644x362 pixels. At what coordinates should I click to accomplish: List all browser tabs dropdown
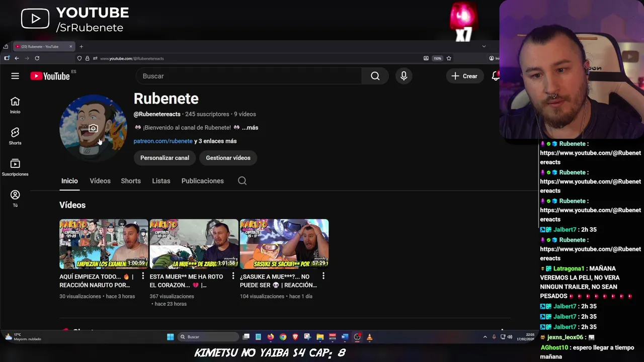pos(484,46)
